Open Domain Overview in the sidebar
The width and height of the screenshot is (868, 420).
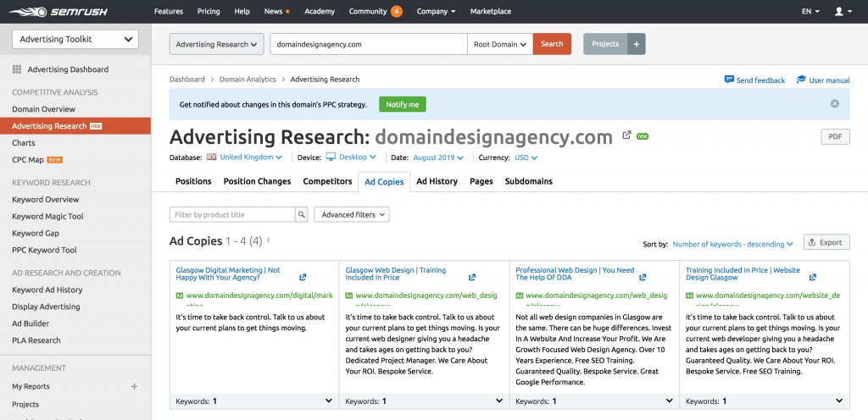pos(44,109)
